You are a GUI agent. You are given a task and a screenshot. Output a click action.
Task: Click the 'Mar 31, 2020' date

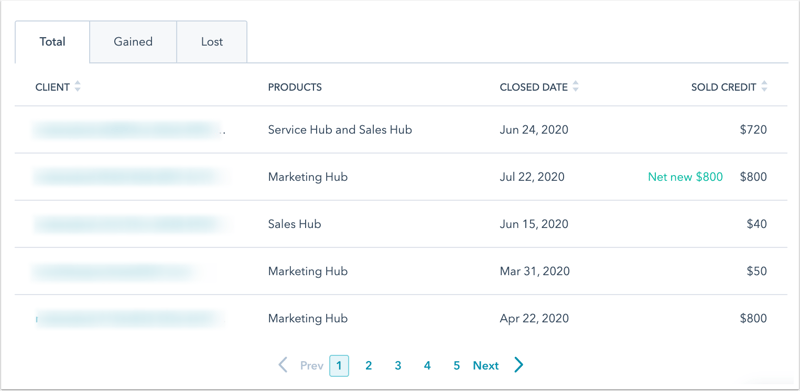[x=535, y=271]
